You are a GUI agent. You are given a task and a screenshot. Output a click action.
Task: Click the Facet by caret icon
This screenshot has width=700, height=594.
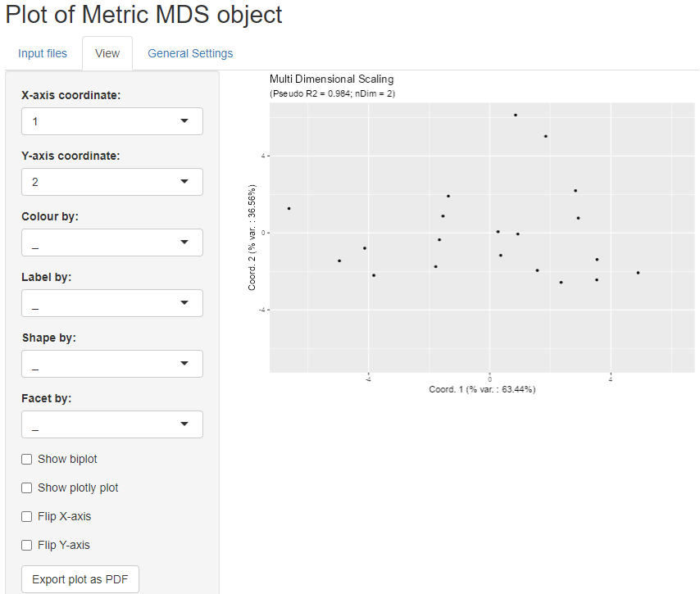[x=184, y=424]
